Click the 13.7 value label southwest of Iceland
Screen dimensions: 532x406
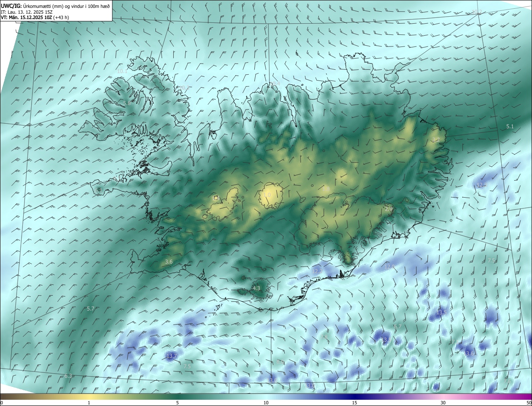click(172, 356)
